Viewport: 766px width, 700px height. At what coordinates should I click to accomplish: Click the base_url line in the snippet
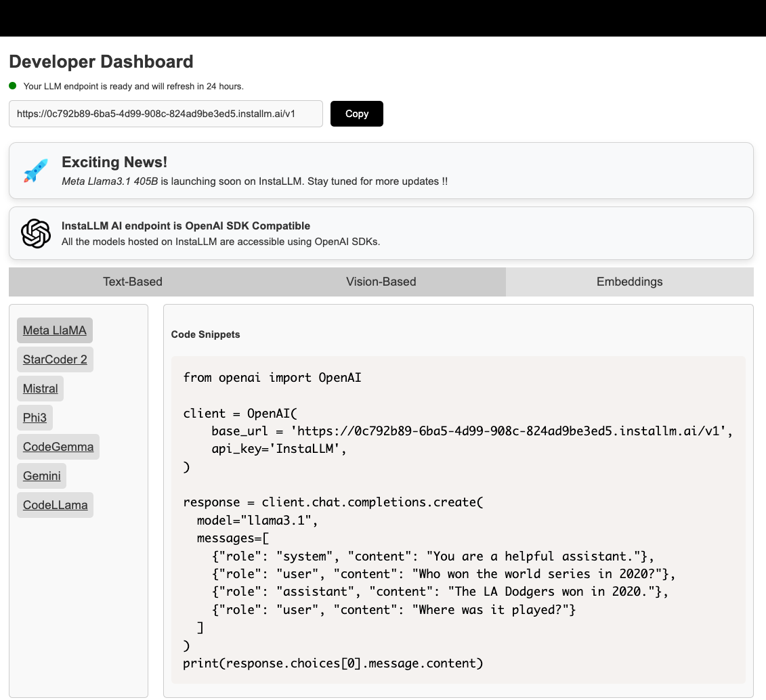tap(472, 431)
